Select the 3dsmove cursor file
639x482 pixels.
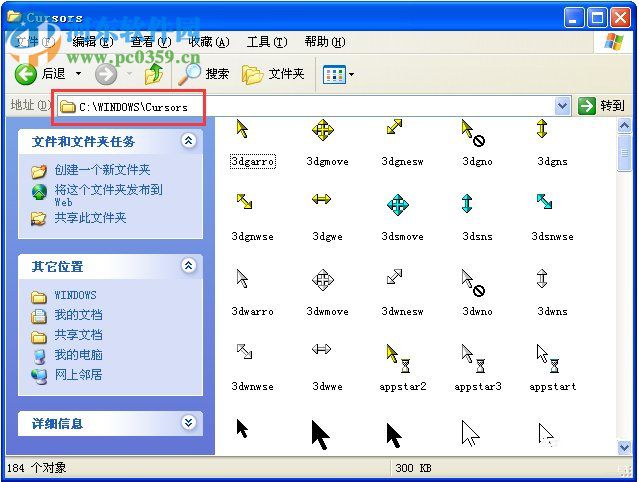tap(402, 218)
